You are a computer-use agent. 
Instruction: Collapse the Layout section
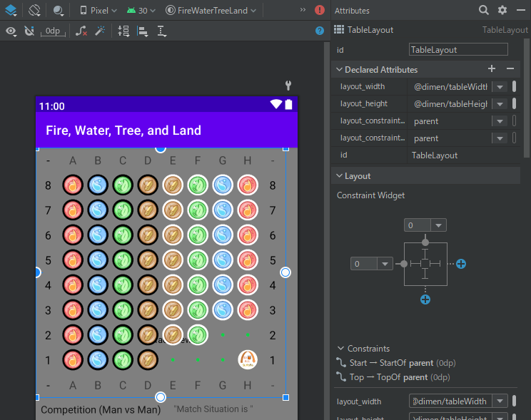point(338,176)
